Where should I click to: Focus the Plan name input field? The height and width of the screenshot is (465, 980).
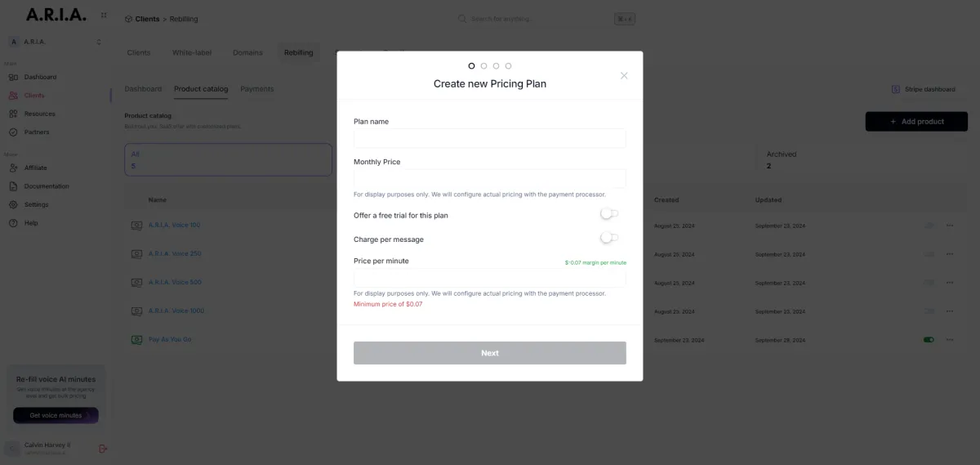pyautogui.click(x=490, y=138)
